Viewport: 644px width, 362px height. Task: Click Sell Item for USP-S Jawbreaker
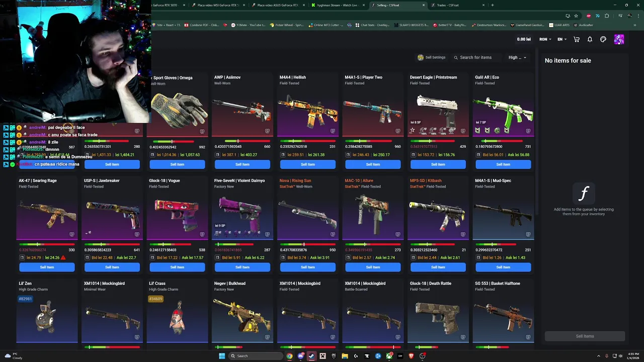(x=112, y=267)
